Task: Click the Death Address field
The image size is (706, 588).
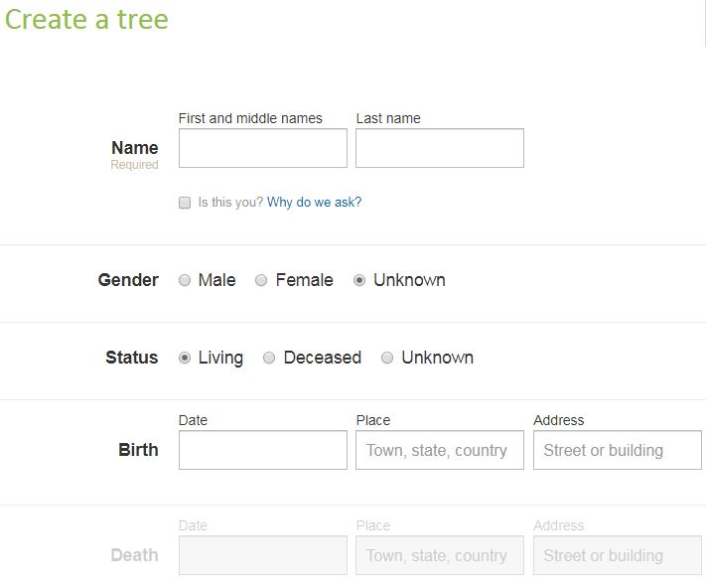Action: click(x=617, y=555)
